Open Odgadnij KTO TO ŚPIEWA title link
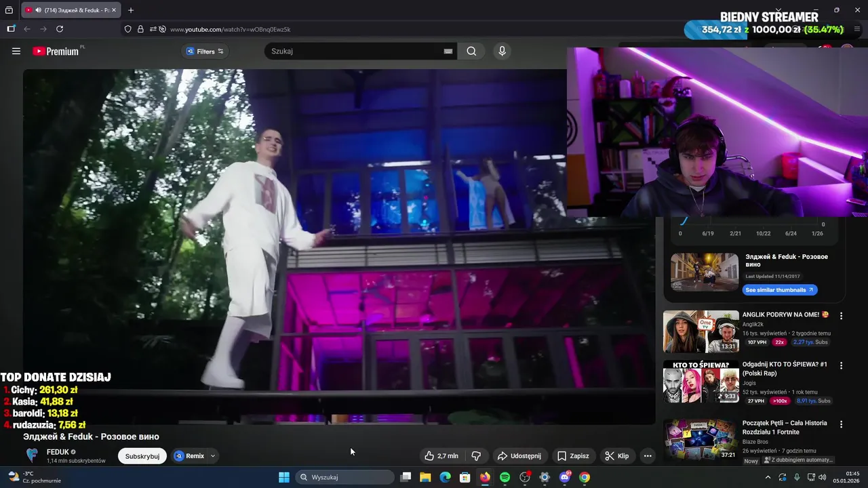 pyautogui.click(x=785, y=369)
